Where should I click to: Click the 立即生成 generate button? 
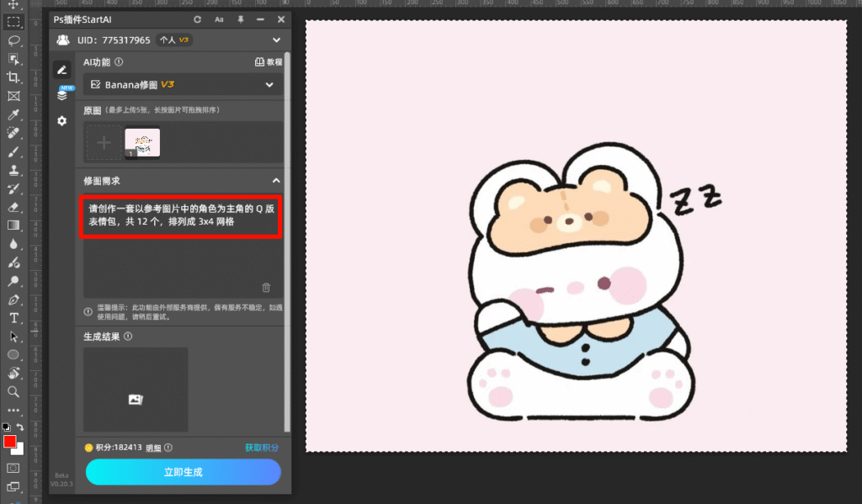point(183,472)
